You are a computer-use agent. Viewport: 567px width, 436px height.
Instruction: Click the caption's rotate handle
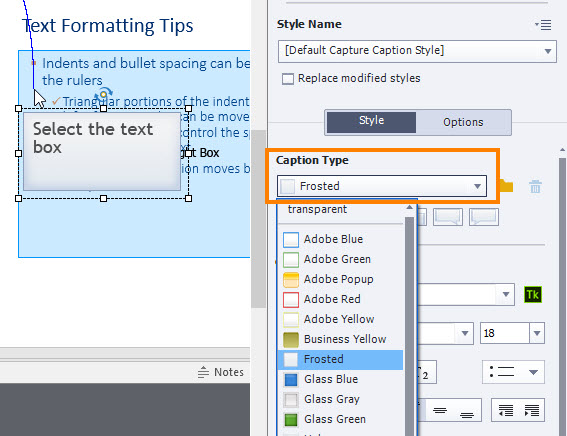(103, 94)
